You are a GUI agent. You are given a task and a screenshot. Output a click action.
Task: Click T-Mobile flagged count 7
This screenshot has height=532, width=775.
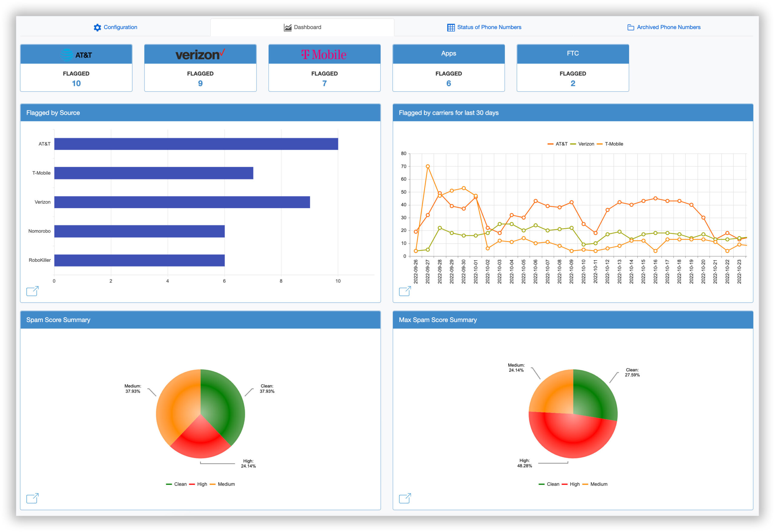pos(325,83)
